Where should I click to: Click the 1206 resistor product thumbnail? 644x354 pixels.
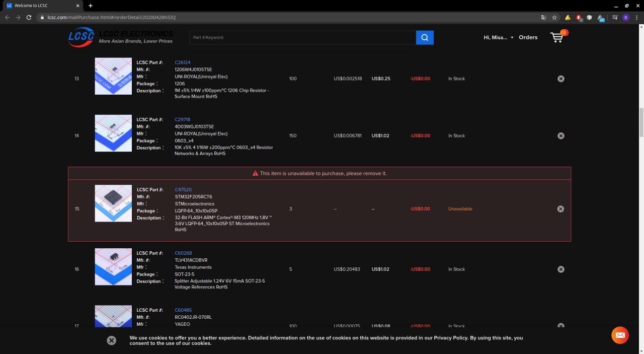pyautogui.click(x=113, y=76)
